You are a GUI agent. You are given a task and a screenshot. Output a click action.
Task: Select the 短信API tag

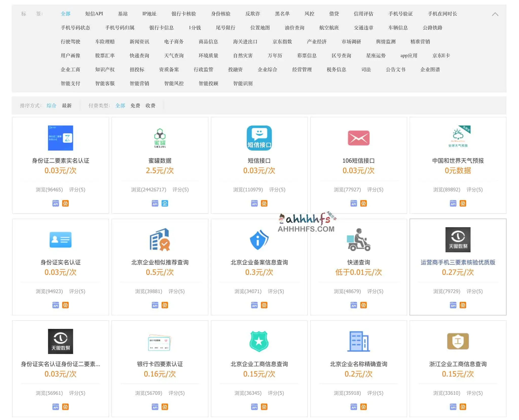point(94,14)
